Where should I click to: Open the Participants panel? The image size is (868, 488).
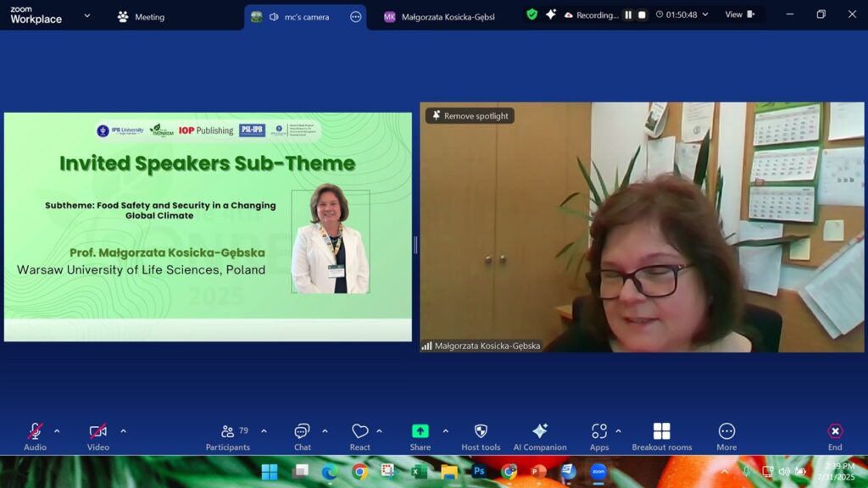point(228,431)
